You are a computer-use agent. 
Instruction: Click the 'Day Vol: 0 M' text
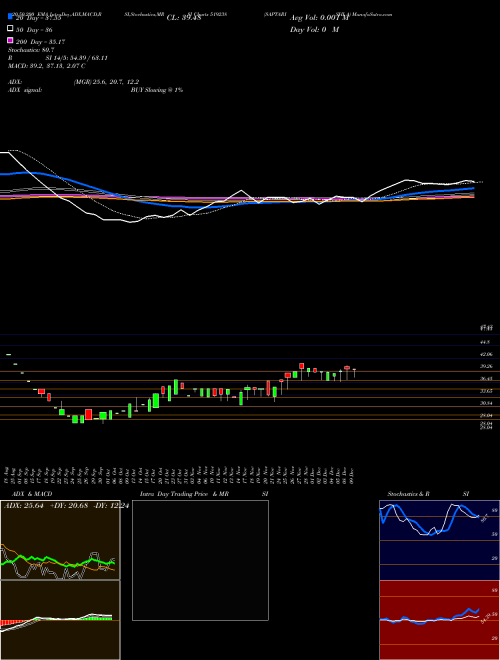(x=314, y=29)
